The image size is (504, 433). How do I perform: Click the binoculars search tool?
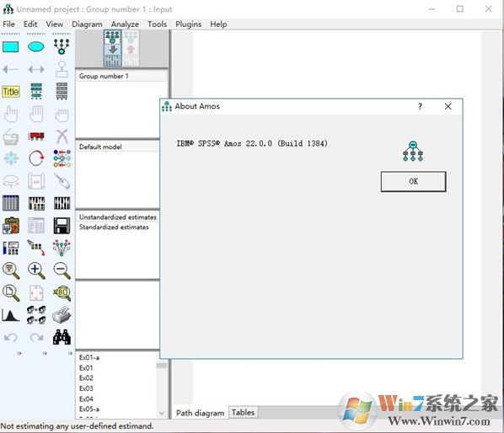62,337
